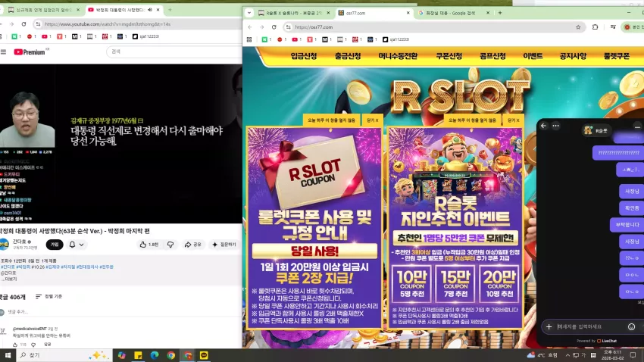Open the 간다효 channel avatar
The height and width of the screenshot is (362, 644).
pyautogui.click(x=4, y=244)
